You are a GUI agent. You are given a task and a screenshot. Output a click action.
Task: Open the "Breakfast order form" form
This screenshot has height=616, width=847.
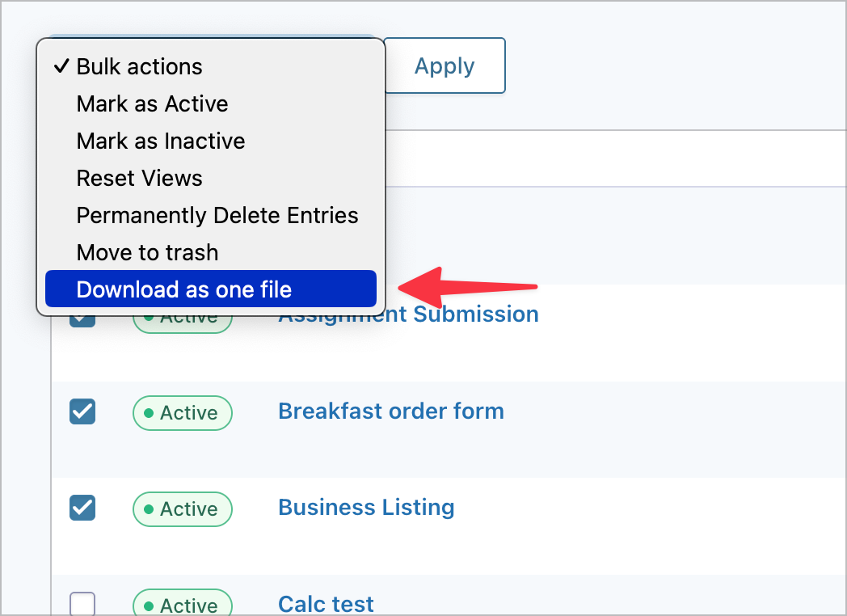coord(390,411)
